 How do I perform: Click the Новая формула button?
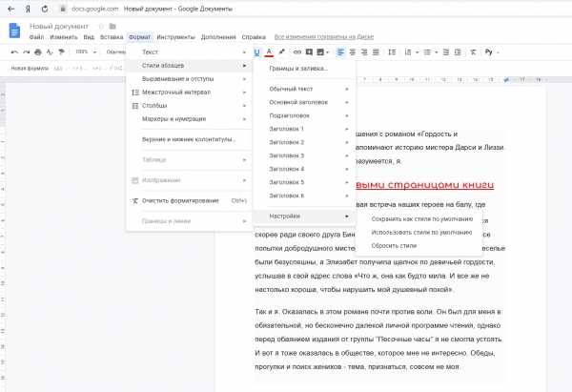[x=30, y=69]
